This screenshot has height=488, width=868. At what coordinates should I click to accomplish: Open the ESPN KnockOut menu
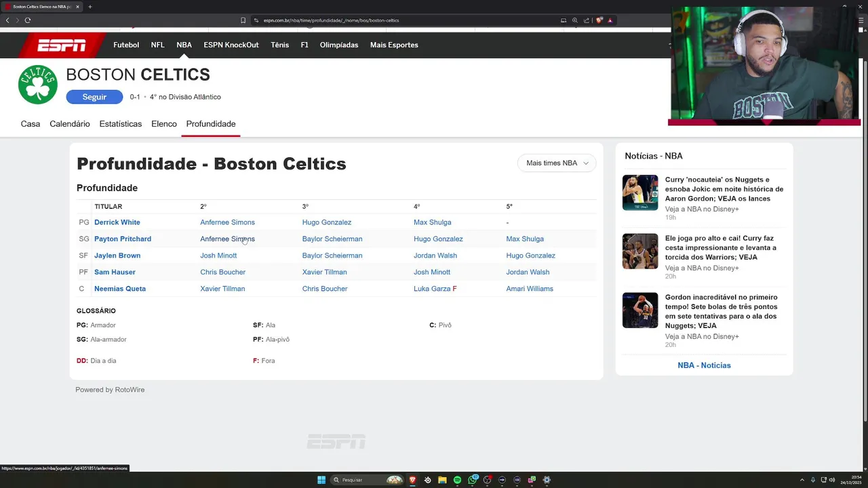click(x=231, y=45)
